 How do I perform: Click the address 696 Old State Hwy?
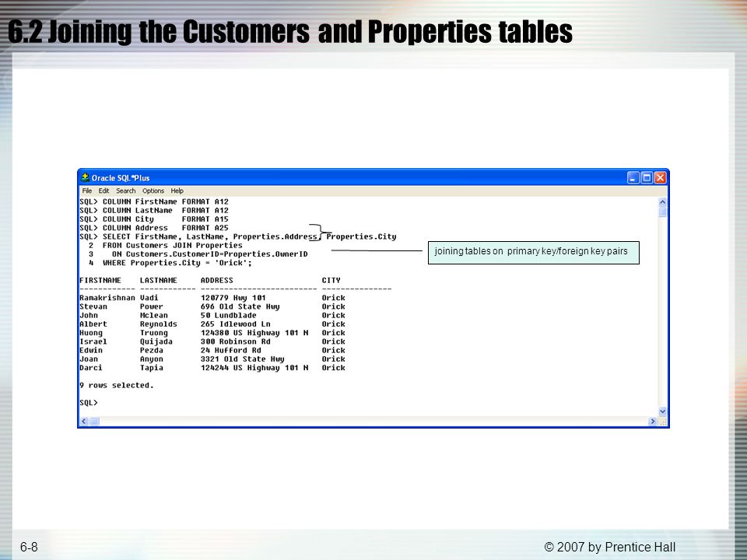click(240, 306)
